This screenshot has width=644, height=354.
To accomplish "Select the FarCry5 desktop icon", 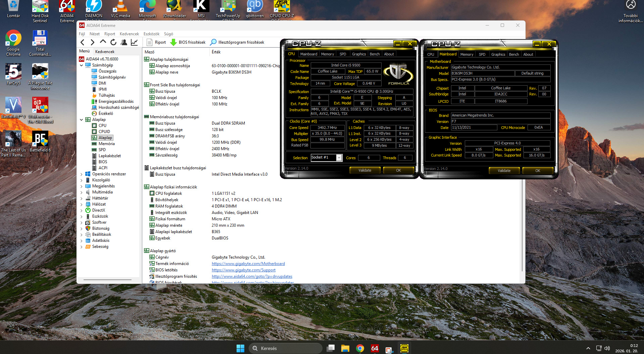I will point(13,74).
